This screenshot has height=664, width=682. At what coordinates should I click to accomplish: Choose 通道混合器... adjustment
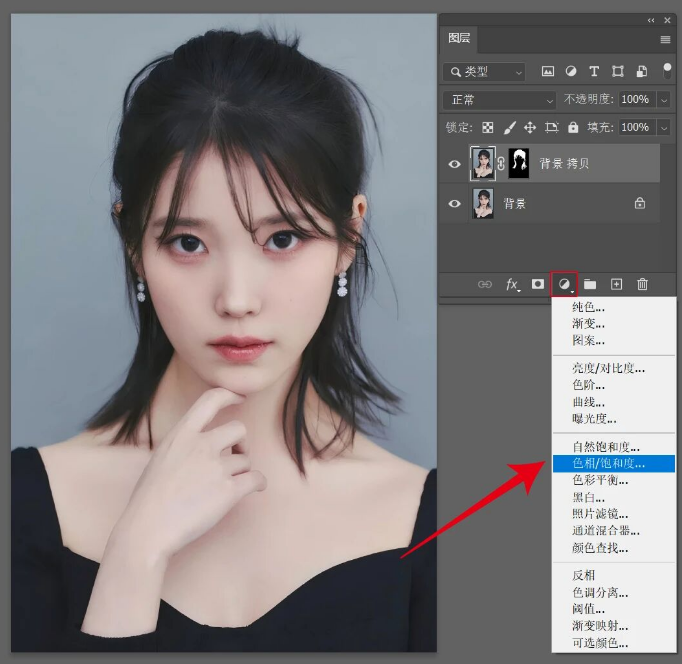click(x=614, y=531)
